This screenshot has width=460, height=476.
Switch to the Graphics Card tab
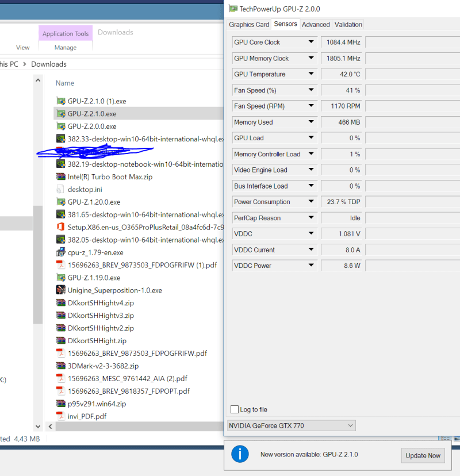(x=249, y=24)
